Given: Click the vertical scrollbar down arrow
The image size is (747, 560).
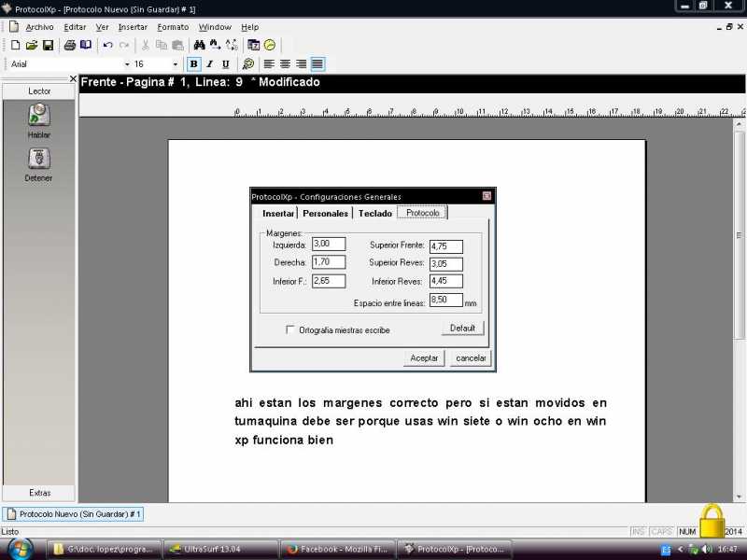Looking at the screenshot, I should pyautogui.click(x=739, y=497).
